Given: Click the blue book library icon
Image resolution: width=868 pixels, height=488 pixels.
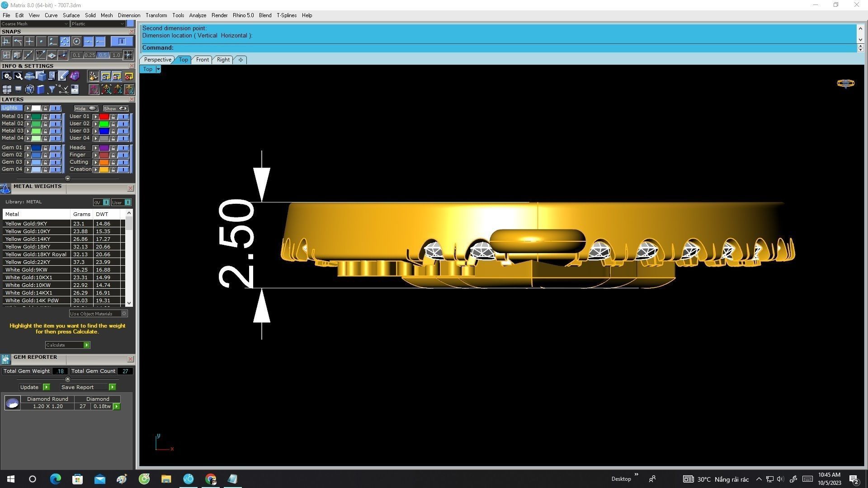Looking at the screenshot, I should coord(41,89).
